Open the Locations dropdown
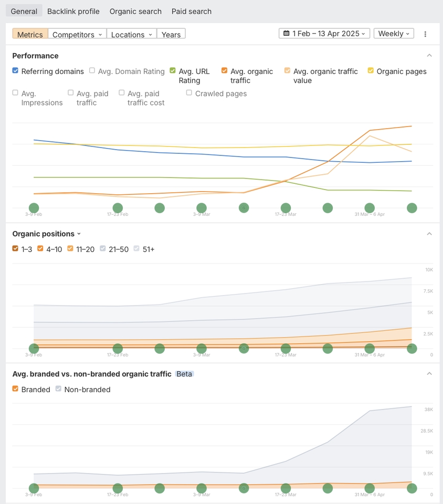The width and height of the screenshot is (443, 504). click(x=131, y=34)
